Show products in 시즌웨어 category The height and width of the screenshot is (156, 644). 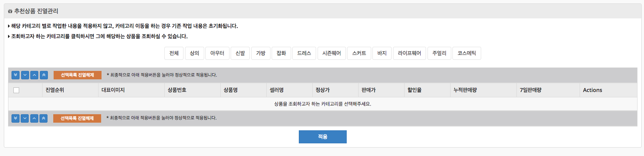[331, 53]
